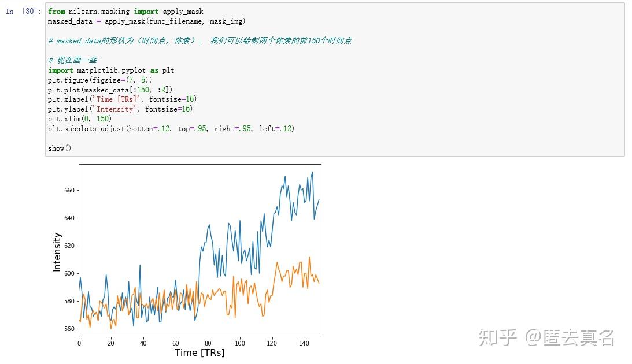Viewport: 632px width, 364px height.
Task: Click the 'Time [TRs]' x-axis label
Action: click(x=199, y=353)
